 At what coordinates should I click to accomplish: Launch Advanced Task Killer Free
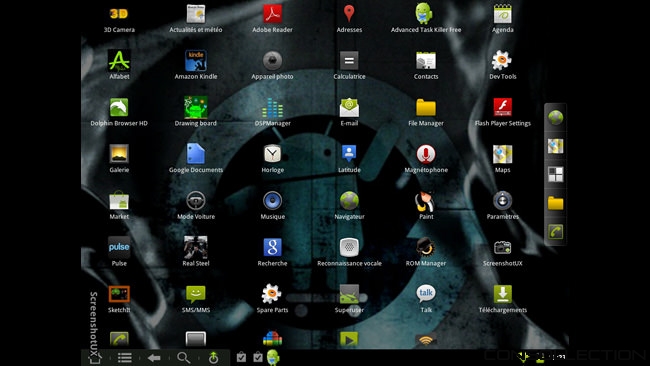pos(426,19)
